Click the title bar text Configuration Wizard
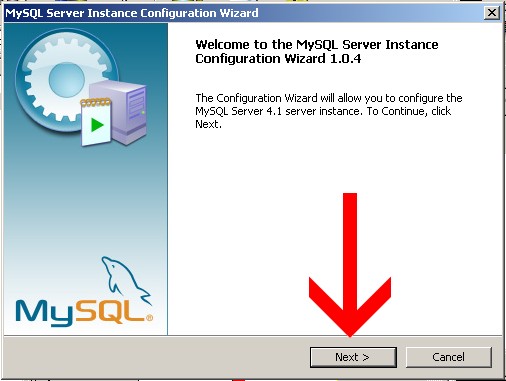 click(199, 13)
